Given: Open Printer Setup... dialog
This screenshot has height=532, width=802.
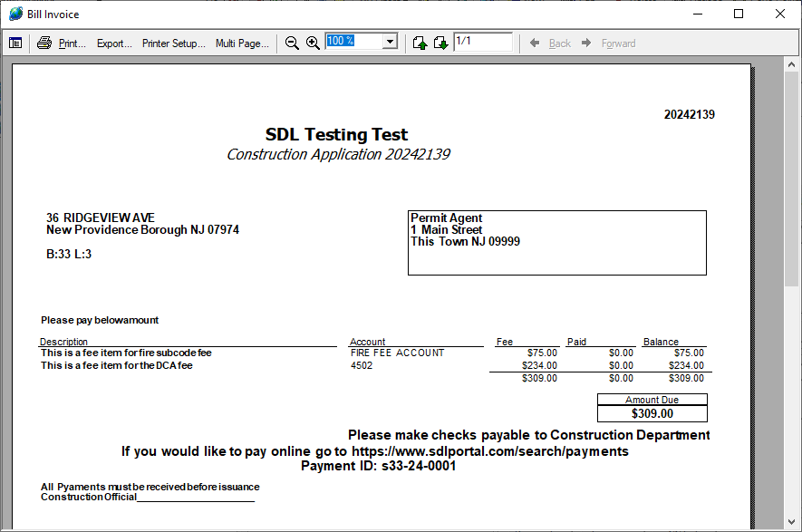Looking at the screenshot, I should (174, 44).
